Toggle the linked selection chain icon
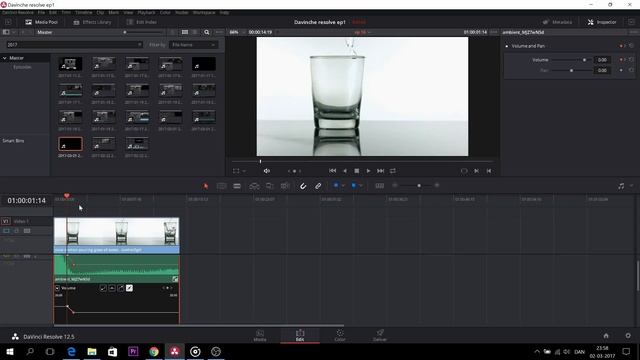The image size is (640, 360). point(318,186)
